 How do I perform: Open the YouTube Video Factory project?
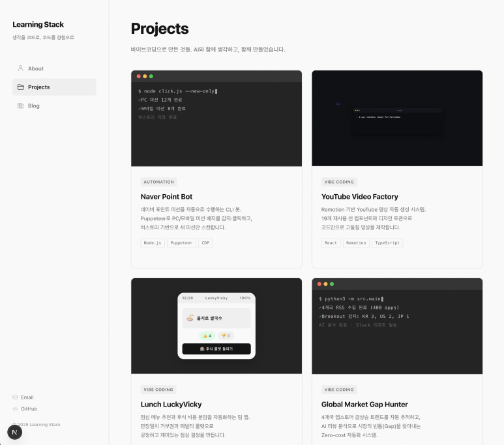(x=359, y=197)
